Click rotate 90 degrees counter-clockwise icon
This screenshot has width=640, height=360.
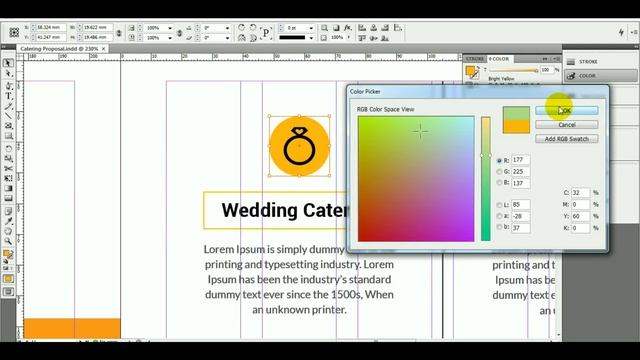(253, 27)
